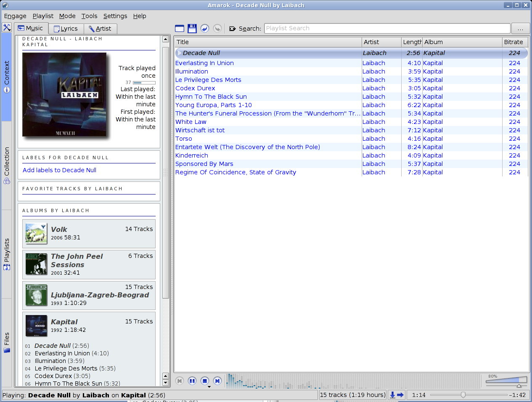Viewport: 532px width, 402px height.
Task: Sort the playlist by the Title column
Action: pos(268,42)
